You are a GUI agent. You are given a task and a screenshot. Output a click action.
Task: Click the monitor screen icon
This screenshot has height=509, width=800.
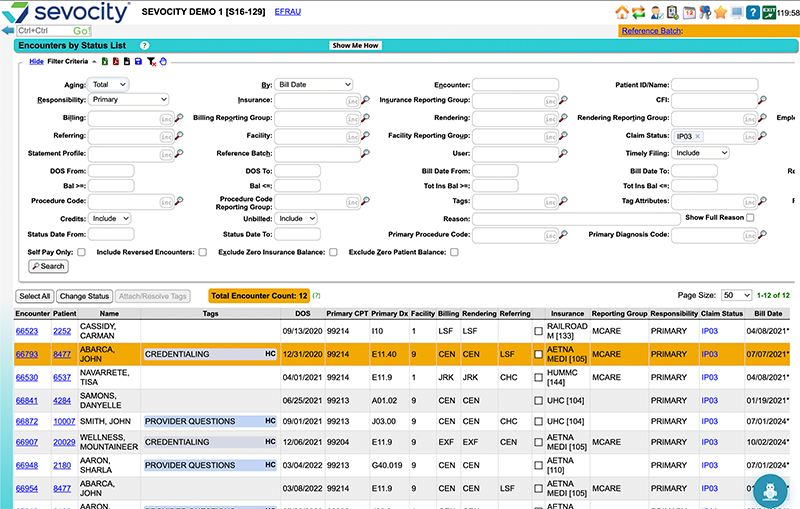tap(737, 13)
